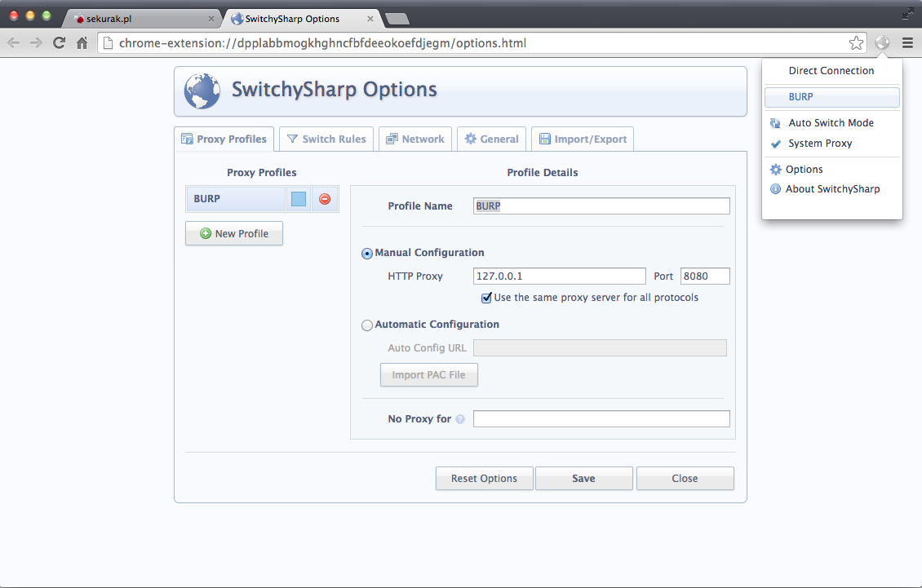The image size is (922, 588).
Task: Select Manual Configuration radio button
Action: pos(367,254)
